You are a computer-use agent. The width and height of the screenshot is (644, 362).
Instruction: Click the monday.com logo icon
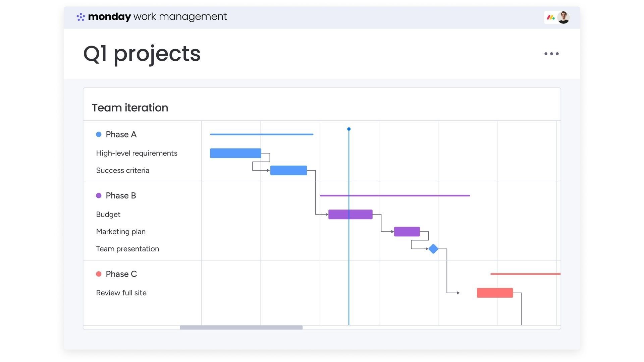click(x=80, y=16)
